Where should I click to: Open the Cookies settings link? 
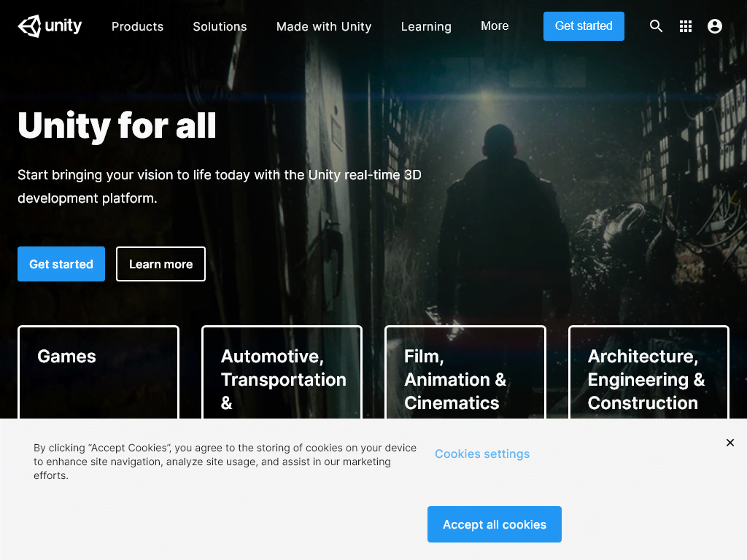[482, 454]
